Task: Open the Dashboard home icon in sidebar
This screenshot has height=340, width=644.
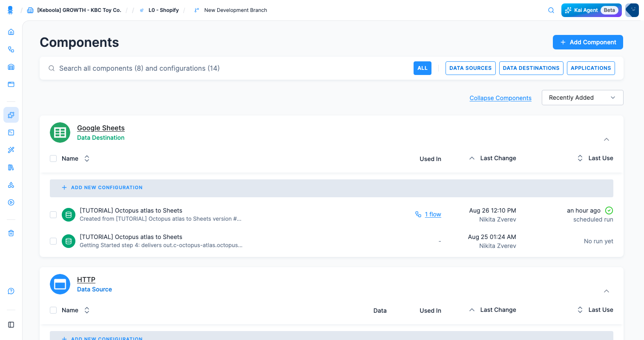Action: tap(11, 32)
